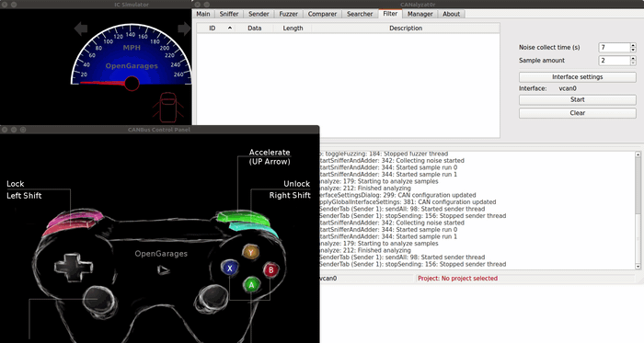Select the Filter tab
Screen dimensions: 644x343
390,14
